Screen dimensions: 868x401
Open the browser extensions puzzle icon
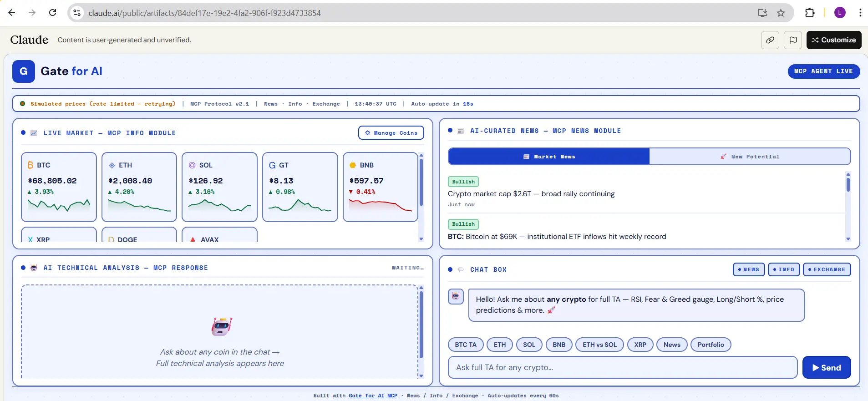tap(810, 13)
